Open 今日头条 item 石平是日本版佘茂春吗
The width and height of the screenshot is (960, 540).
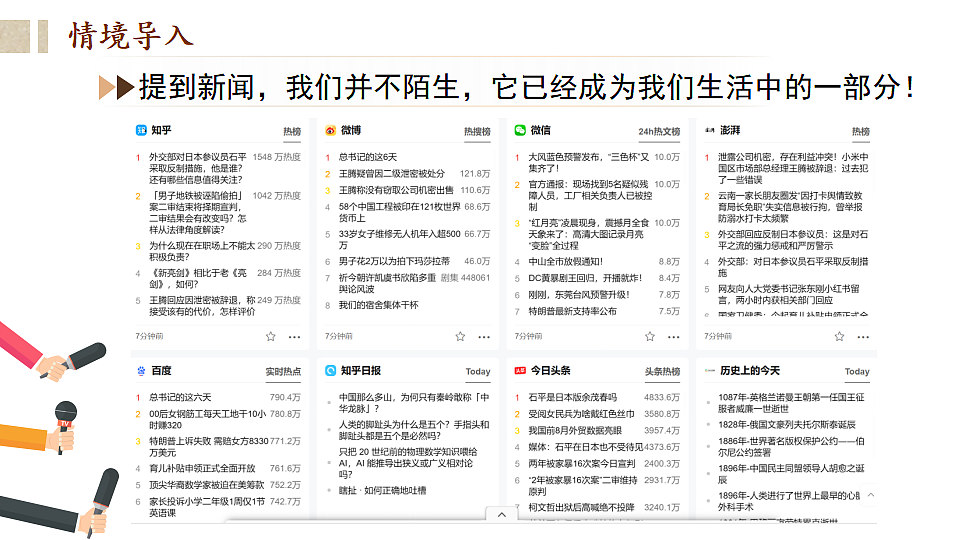coord(572,397)
